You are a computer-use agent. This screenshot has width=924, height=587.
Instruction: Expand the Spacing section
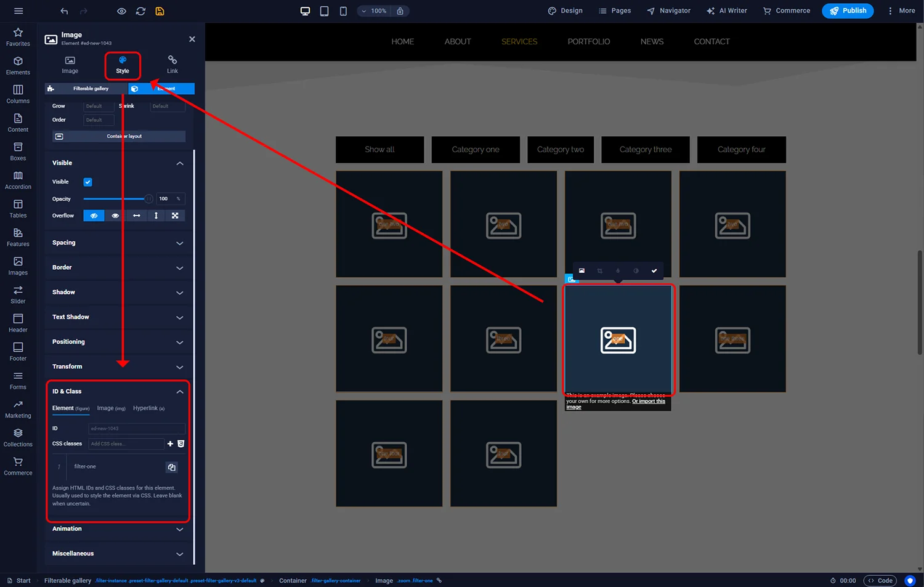coord(118,243)
